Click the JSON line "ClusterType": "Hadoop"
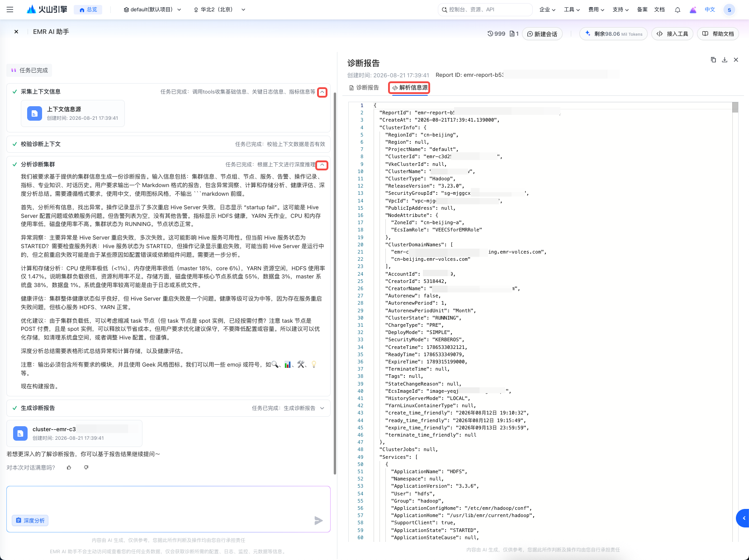This screenshot has height=560, width=749. [420, 179]
